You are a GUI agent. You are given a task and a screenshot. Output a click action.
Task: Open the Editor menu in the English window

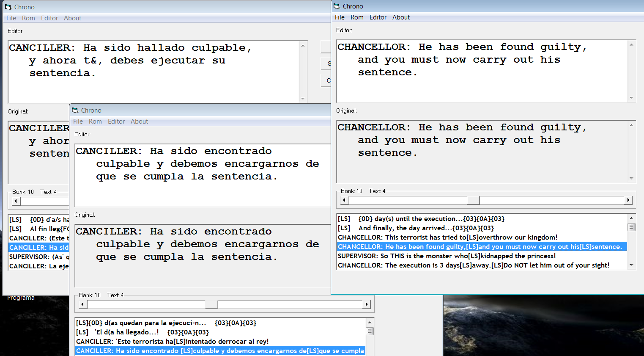378,17
